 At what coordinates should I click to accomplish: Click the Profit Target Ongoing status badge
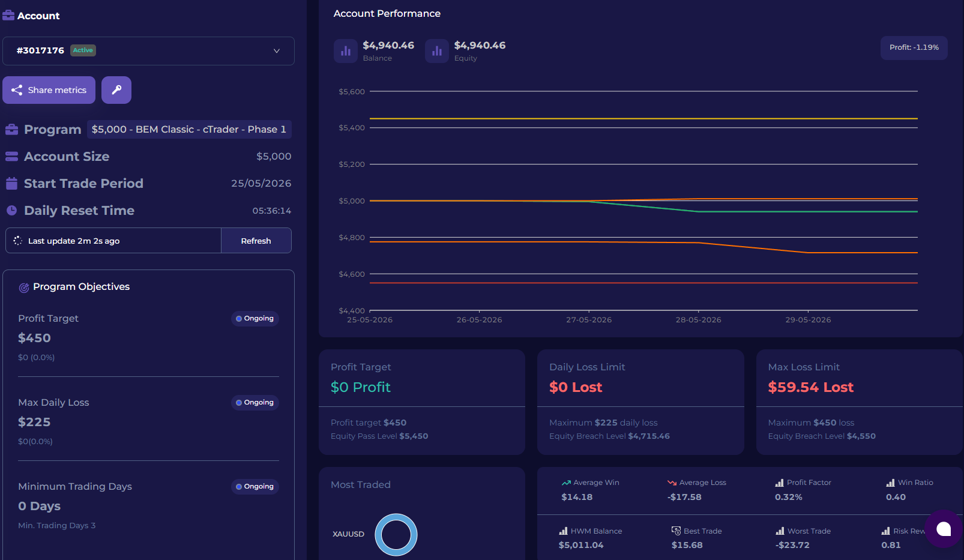tap(255, 319)
